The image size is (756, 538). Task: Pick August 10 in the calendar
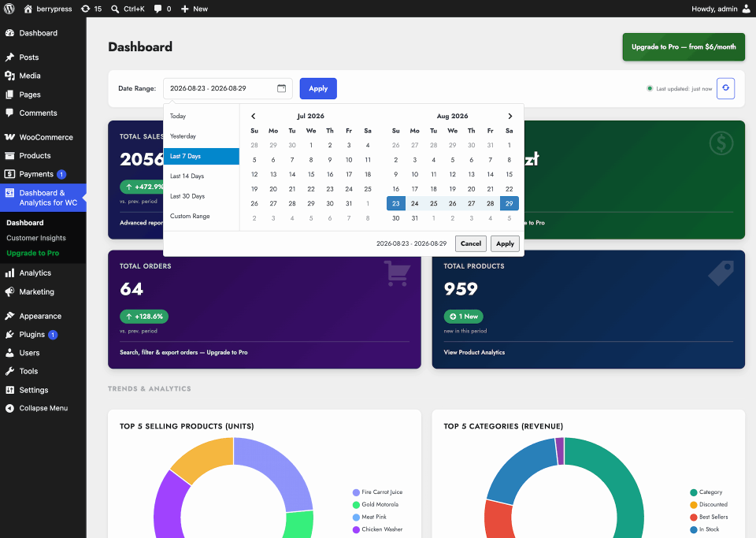[415, 175]
